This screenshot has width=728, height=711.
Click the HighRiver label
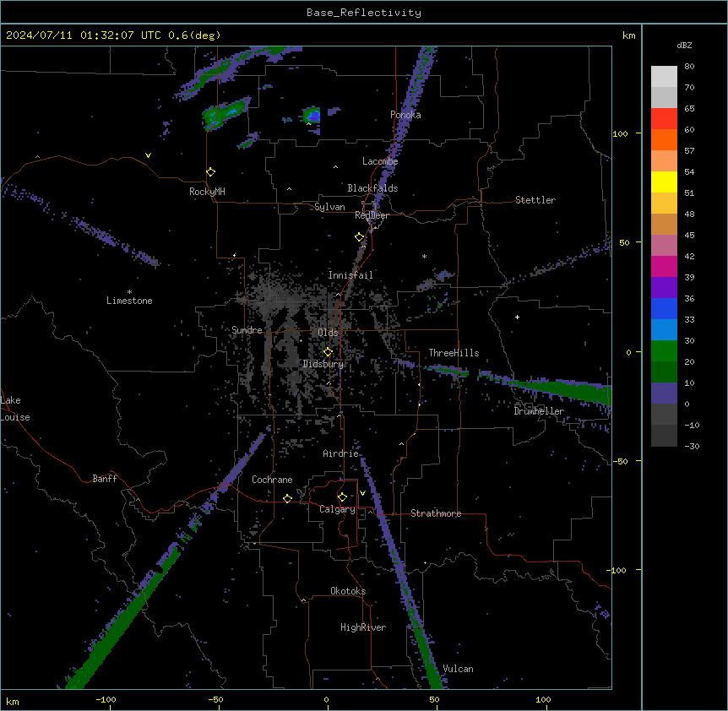coord(363,627)
